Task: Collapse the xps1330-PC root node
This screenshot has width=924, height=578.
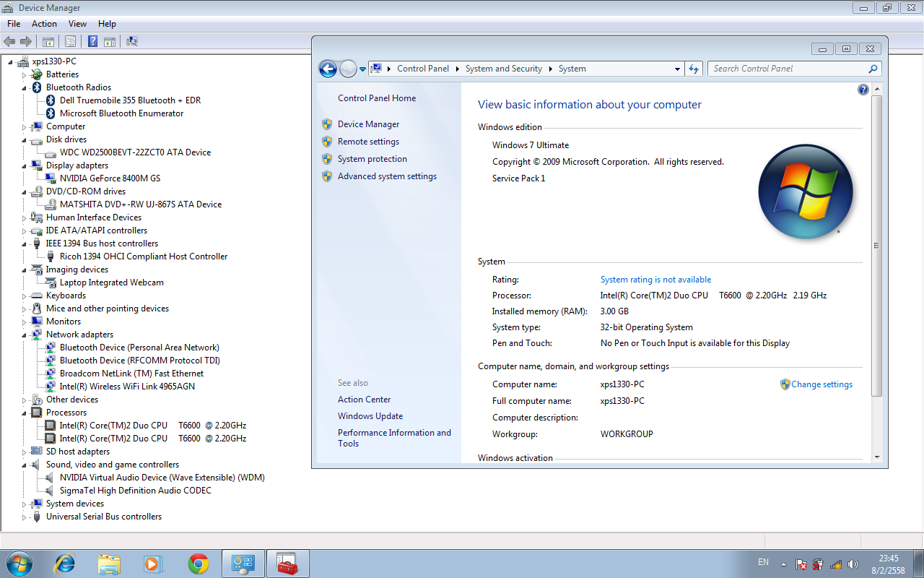Action: (10, 62)
